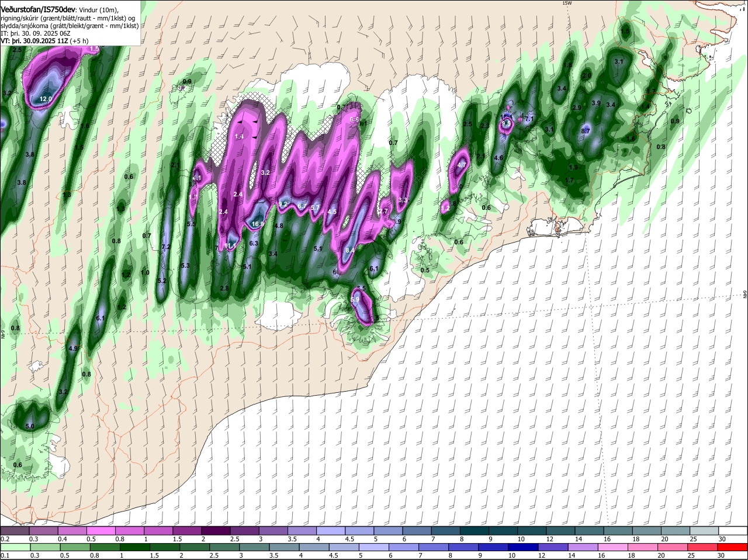Click the '0.1' label in the rain legend
The height and width of the screenshot is (560, 748).
click(5, 555)
